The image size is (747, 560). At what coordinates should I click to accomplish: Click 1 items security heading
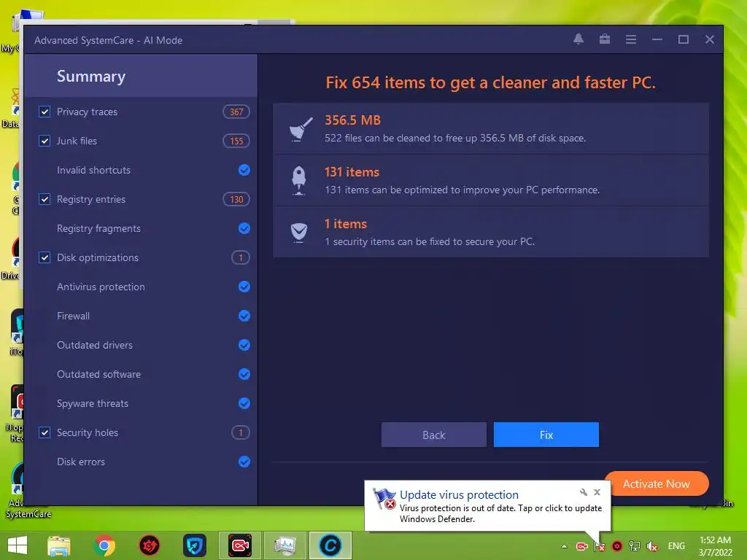(x=345, y=224)
